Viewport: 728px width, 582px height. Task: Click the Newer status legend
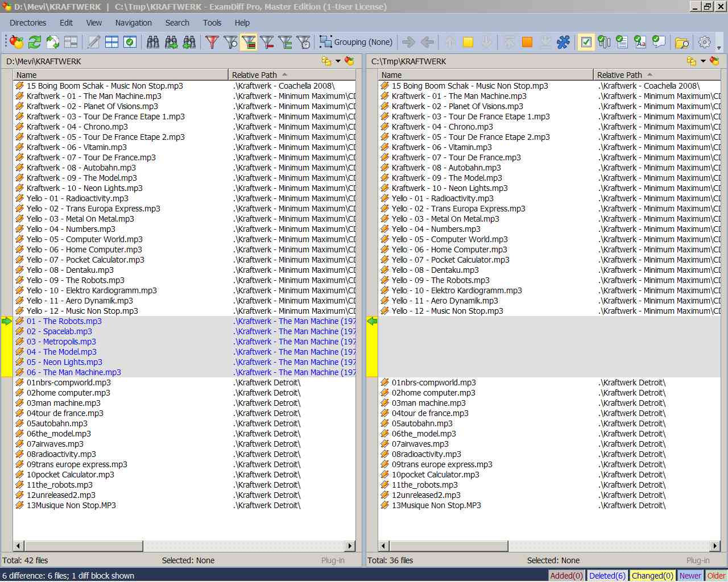(x=690, y=576)
